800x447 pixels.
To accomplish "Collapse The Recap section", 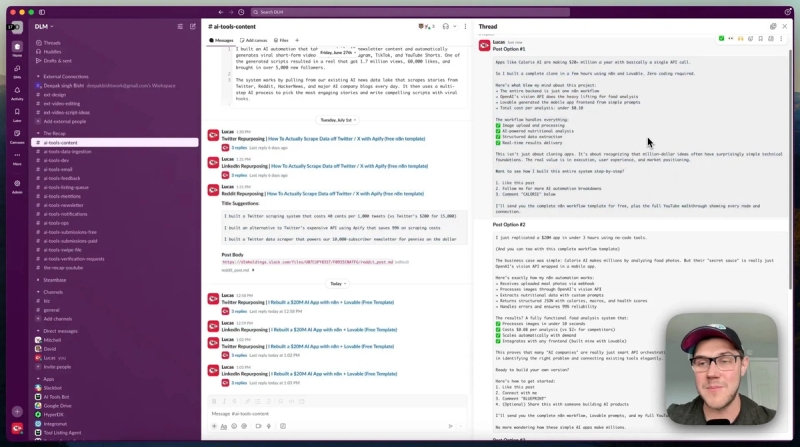I will coord(38,133).
